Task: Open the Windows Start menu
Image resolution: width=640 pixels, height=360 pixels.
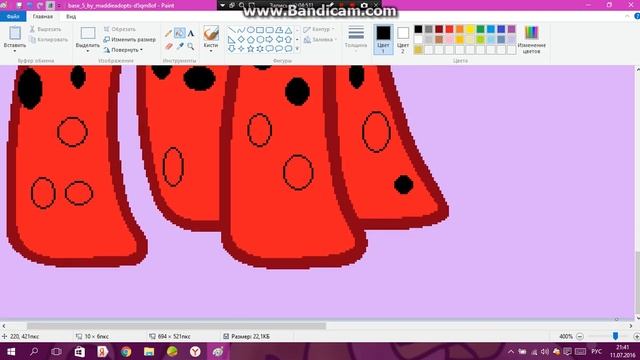Action: pyautogui.click(x=11, y=351)
